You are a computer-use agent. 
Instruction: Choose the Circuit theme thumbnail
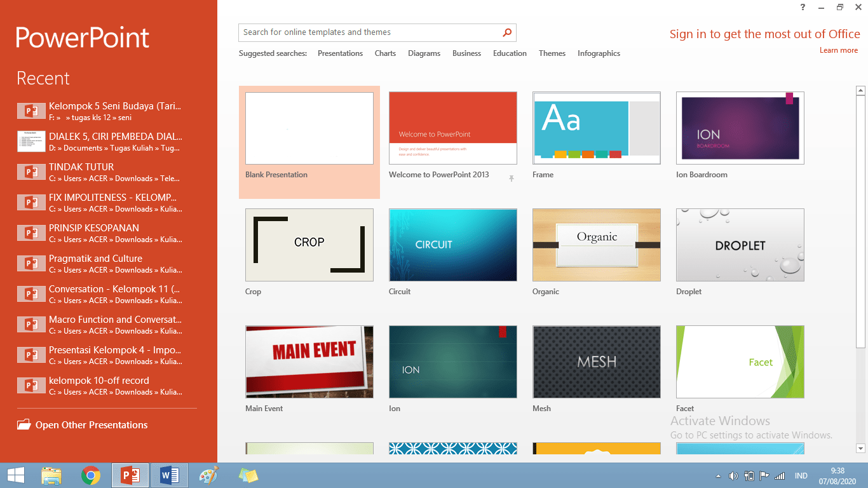453,245
